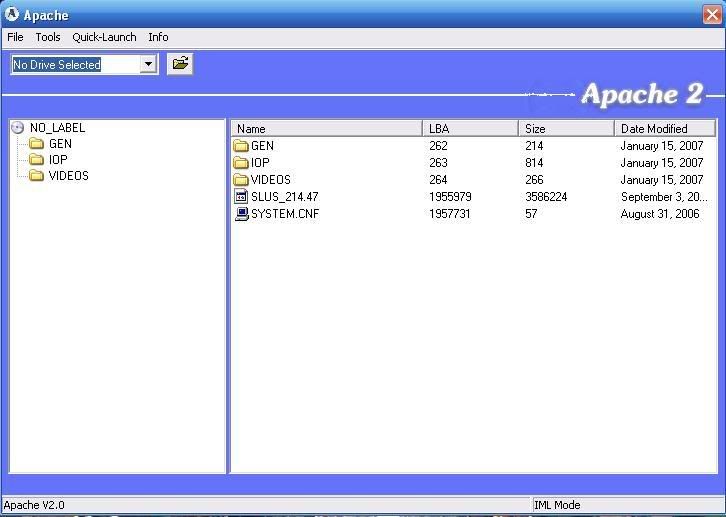
Task: Click the VIDEOS folder icon in file list
Action: 241,180
